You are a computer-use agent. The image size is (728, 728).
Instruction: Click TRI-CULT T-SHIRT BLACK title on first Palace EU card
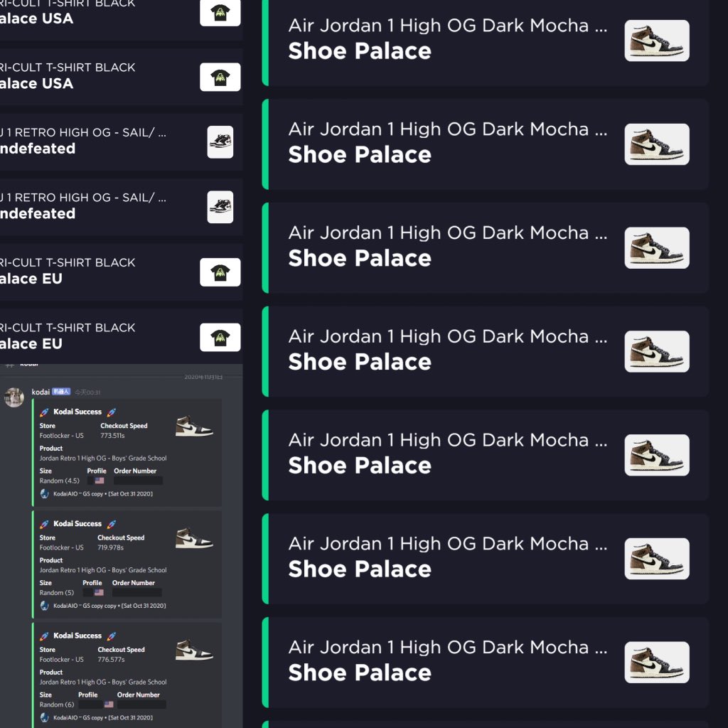coord(68,263)
